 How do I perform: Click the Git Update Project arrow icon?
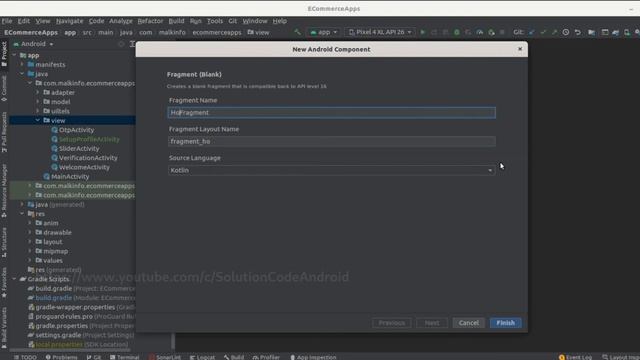[531, 32]
